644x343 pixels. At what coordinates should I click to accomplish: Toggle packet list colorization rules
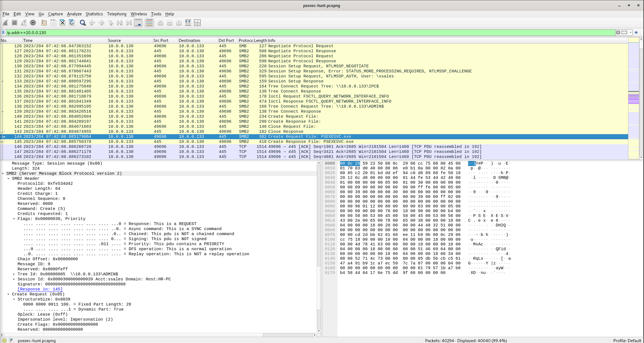149,23
